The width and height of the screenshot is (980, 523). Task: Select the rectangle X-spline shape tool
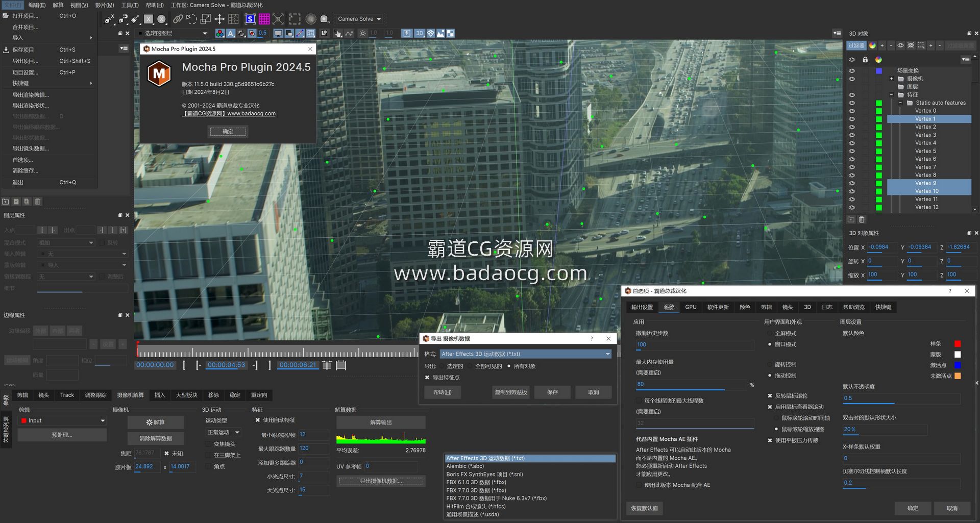point(149,19)
